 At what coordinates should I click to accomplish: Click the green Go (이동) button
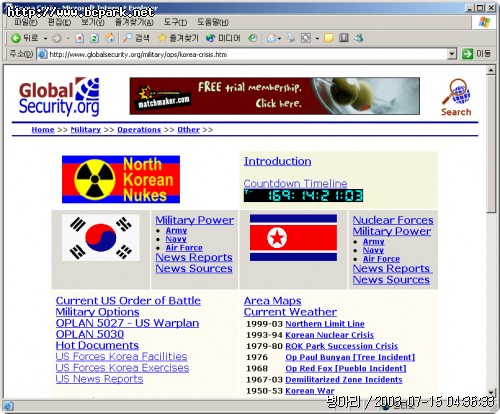[x=476, y=54]
